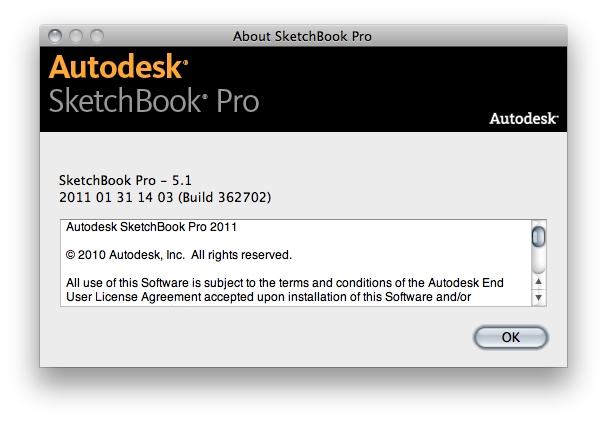Click the "SketchBook Pro – 5.1" version label
This screenshot has height=422, width=607.
pos(125,180)
